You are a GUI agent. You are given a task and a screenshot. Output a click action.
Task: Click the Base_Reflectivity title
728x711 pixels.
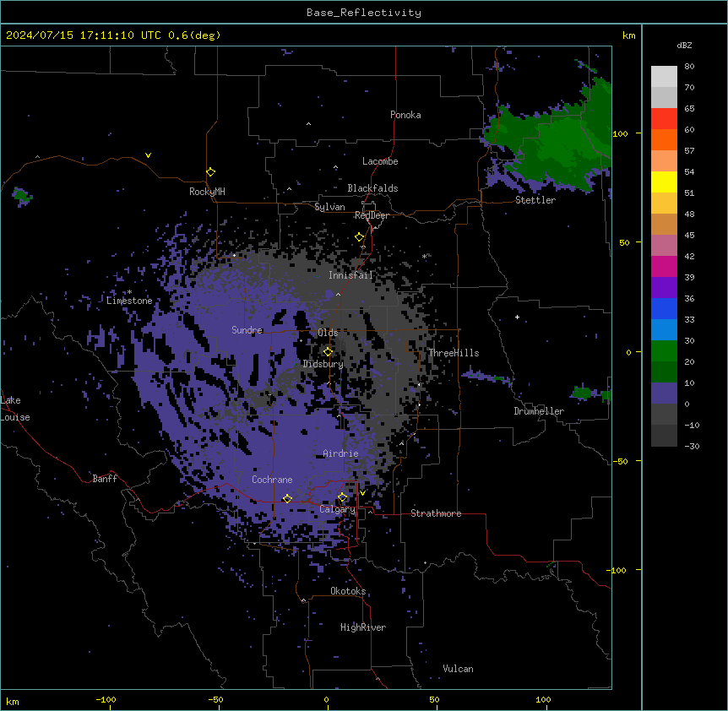(x=364, y=13)
